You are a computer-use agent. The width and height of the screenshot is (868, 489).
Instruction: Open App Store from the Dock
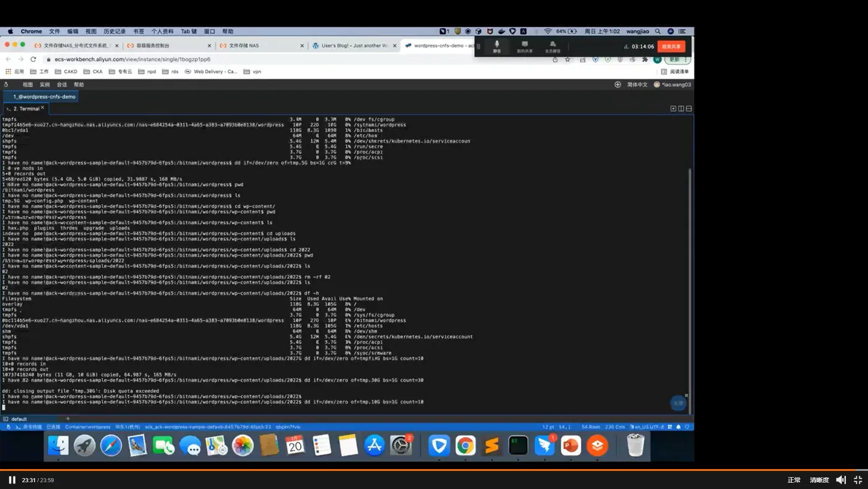pyautogui.click(x=374, y=446)
